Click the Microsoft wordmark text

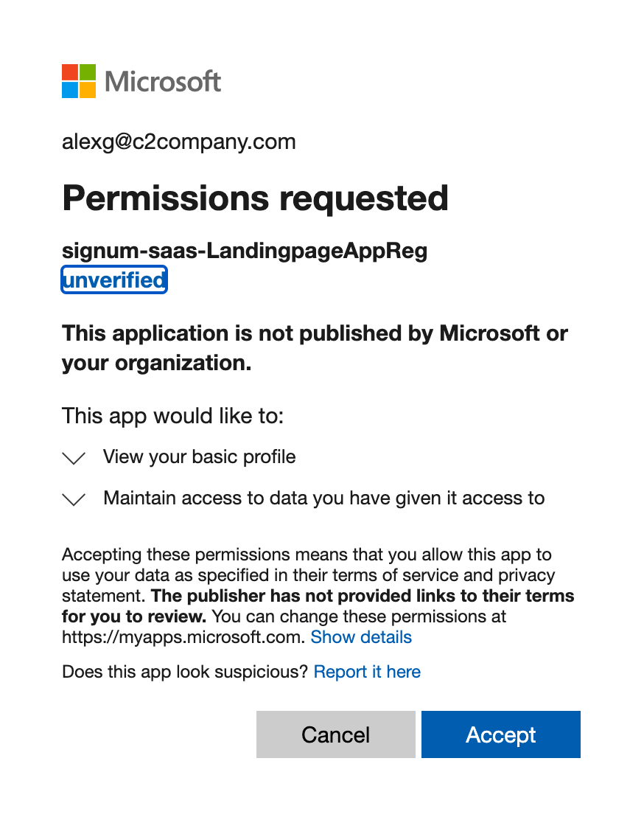click(163, 81)
